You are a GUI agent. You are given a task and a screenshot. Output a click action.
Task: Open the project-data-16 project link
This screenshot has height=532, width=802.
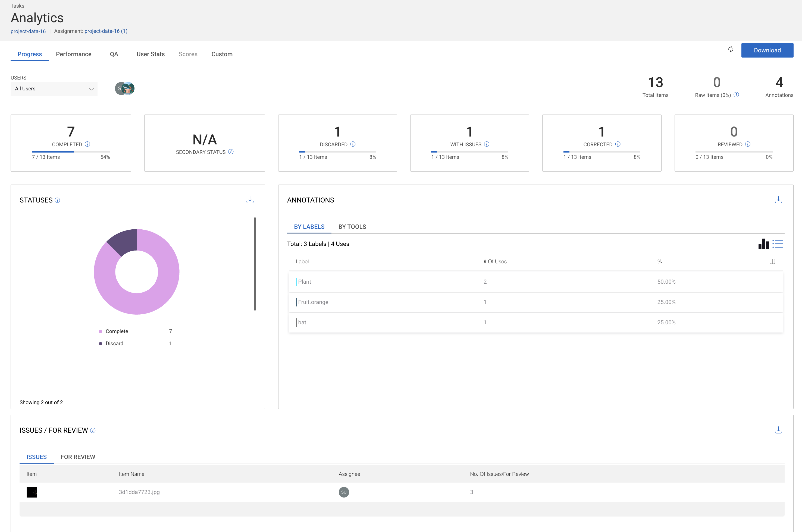coord(28,31)
